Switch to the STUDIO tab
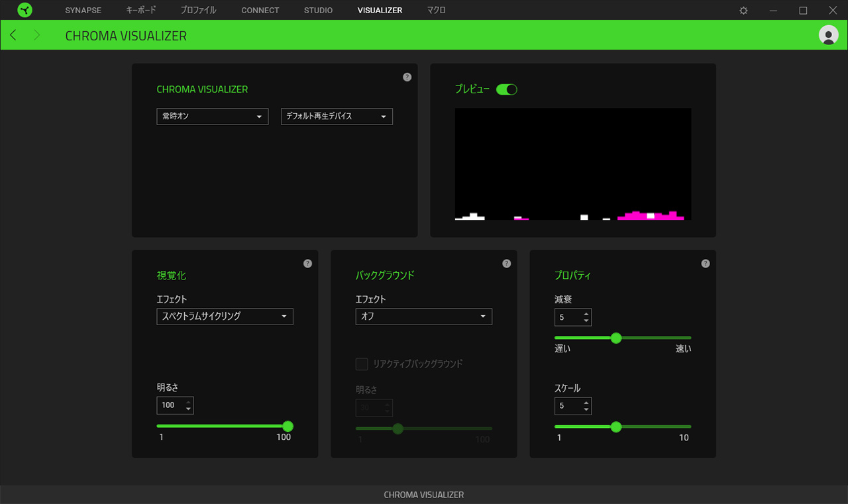Image resolution: width=848 pixels, height=504 pixels. point(318,11)
